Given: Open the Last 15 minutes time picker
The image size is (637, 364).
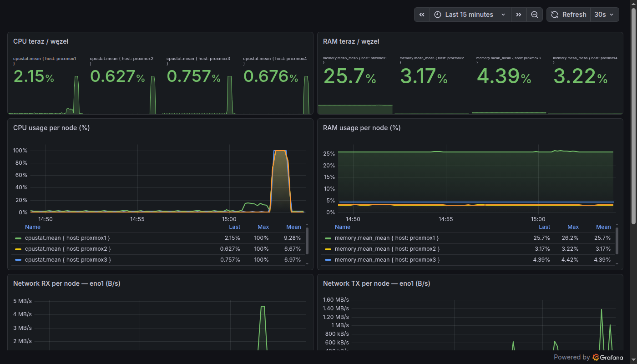Looking at the screenshot, I should (x=470, y=15).
